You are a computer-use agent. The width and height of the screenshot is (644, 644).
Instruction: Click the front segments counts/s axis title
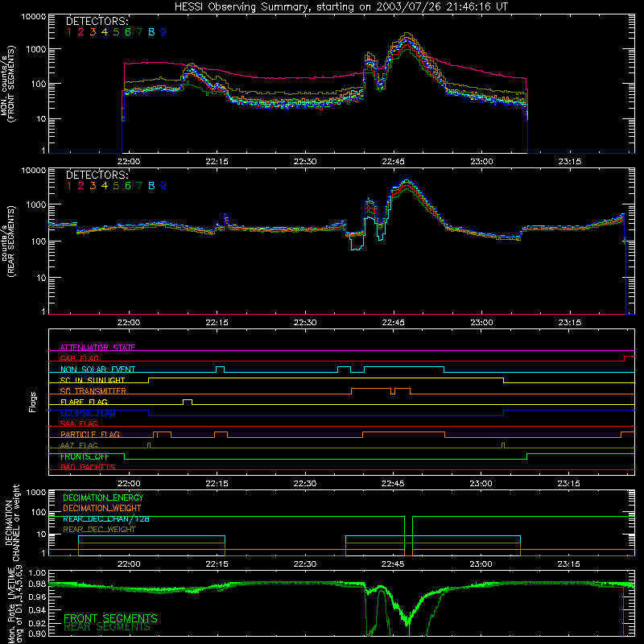coord(7,84)
